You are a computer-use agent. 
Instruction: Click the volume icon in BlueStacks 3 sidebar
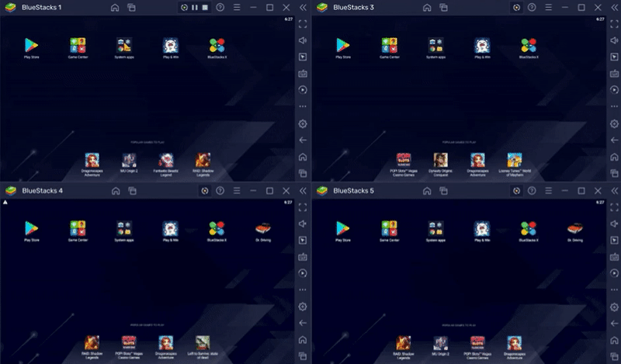click(x=614, y=40)
